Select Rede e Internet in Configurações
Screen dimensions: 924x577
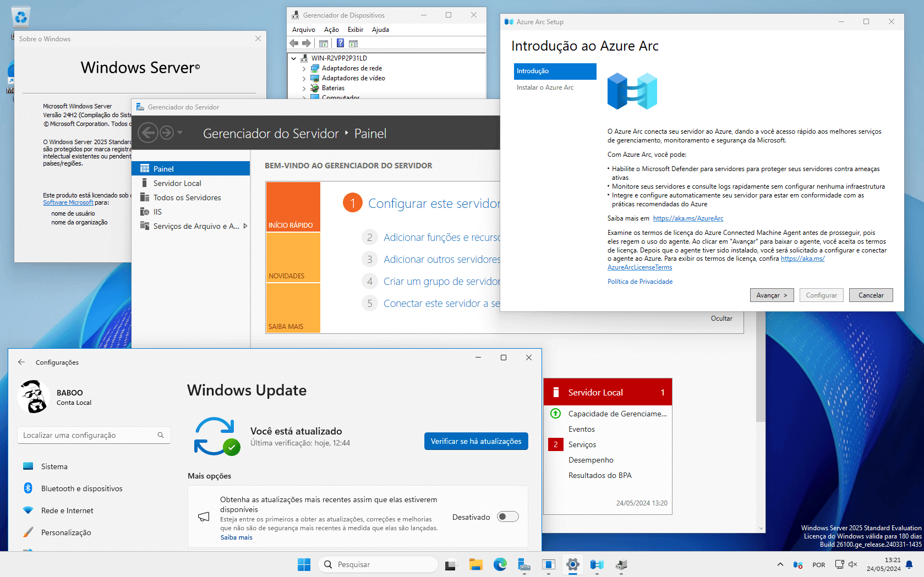67,510
